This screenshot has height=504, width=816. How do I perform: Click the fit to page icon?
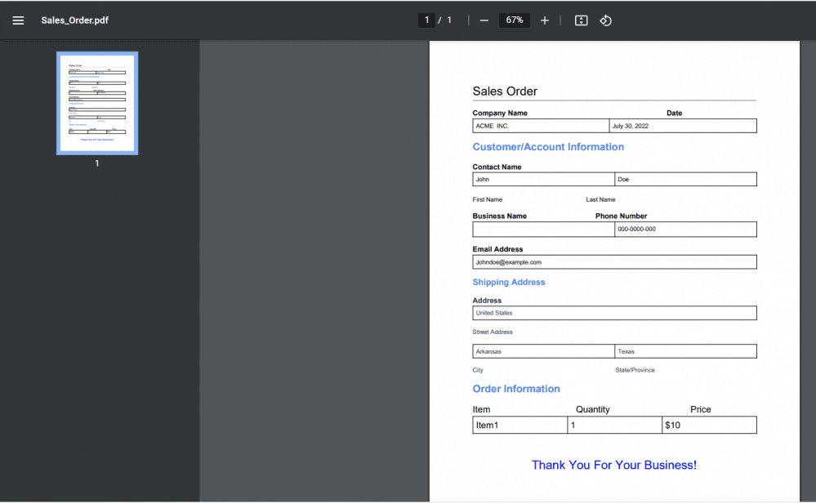[581, 20]
